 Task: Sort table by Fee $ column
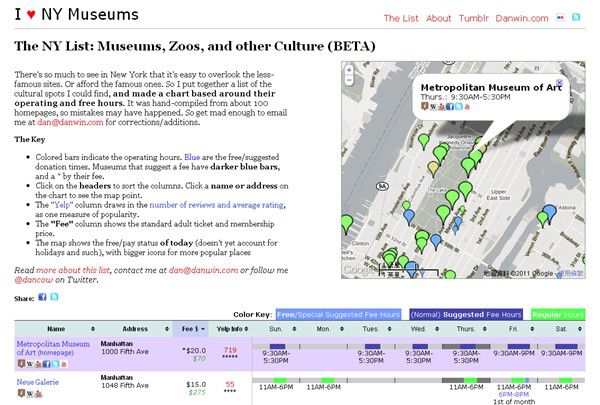tap(190, 329)
